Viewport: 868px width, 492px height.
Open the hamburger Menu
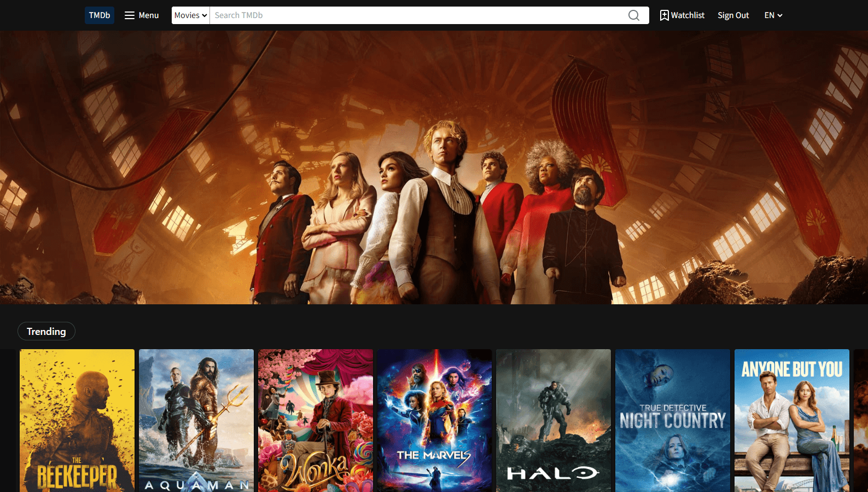(142, 15)
